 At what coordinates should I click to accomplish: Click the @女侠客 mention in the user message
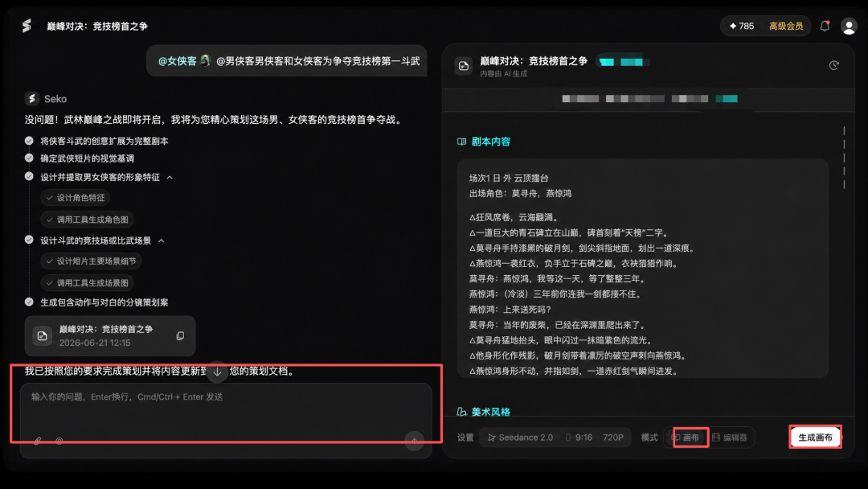point(177,61)
